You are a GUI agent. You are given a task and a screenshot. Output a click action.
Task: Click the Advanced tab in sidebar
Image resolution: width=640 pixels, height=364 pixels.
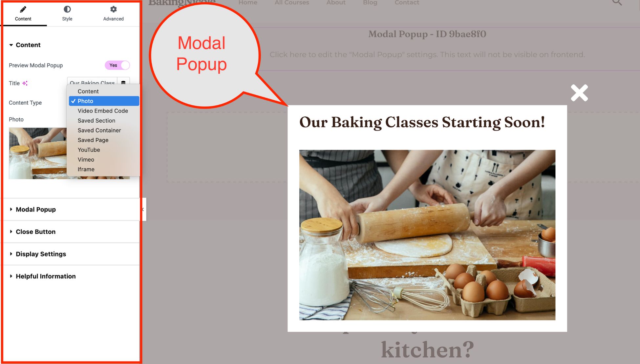coord(113,13)
